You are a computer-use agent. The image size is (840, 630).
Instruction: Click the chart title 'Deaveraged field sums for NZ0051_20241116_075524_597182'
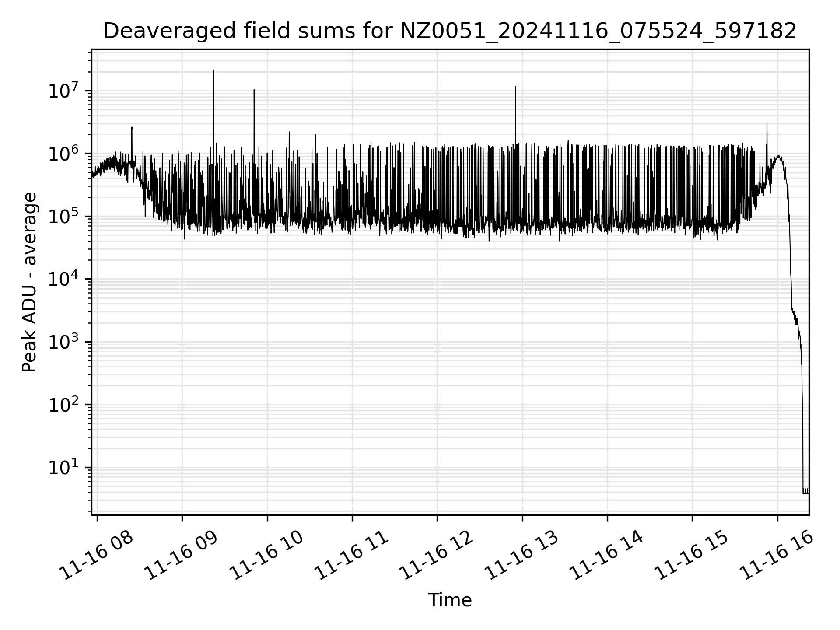pos(450,31)
